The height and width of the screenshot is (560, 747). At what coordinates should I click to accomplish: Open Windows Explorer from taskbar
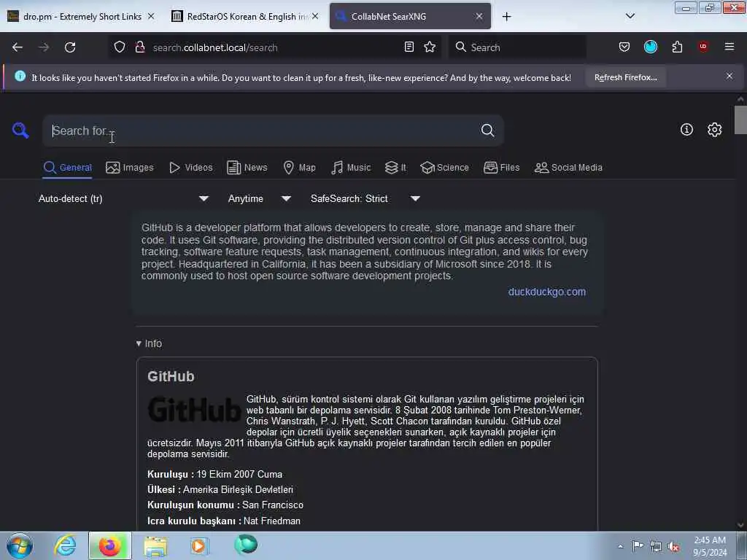(x=155, y=545)
